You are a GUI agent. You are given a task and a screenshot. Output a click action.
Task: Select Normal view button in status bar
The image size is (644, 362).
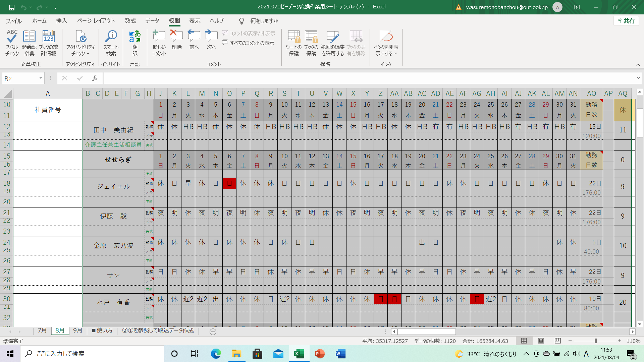click(524, 341)
